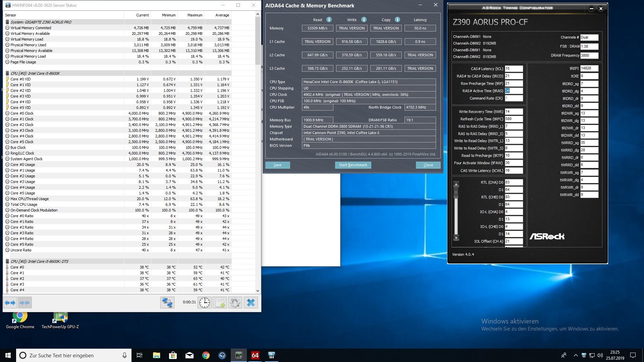Click the Current column header in HWiNFO
Image resolution: width=644 pixels, height=362 pixels.
point(138,15)
